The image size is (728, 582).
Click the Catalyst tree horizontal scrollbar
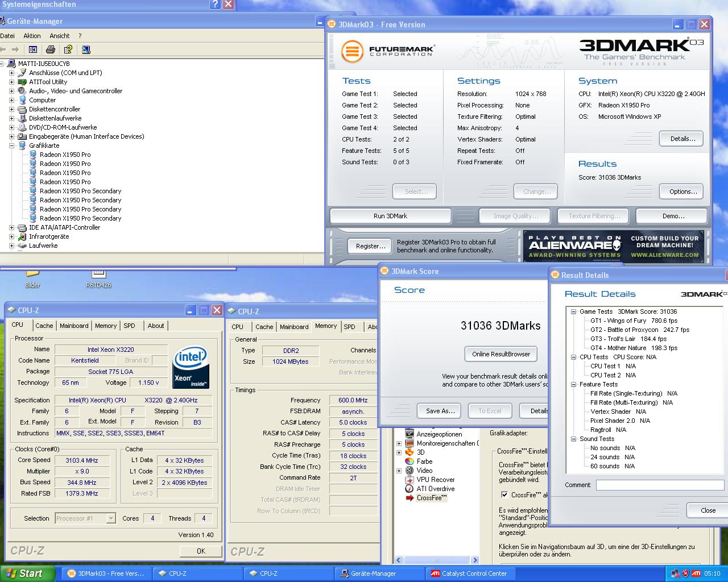coord(437,560)
